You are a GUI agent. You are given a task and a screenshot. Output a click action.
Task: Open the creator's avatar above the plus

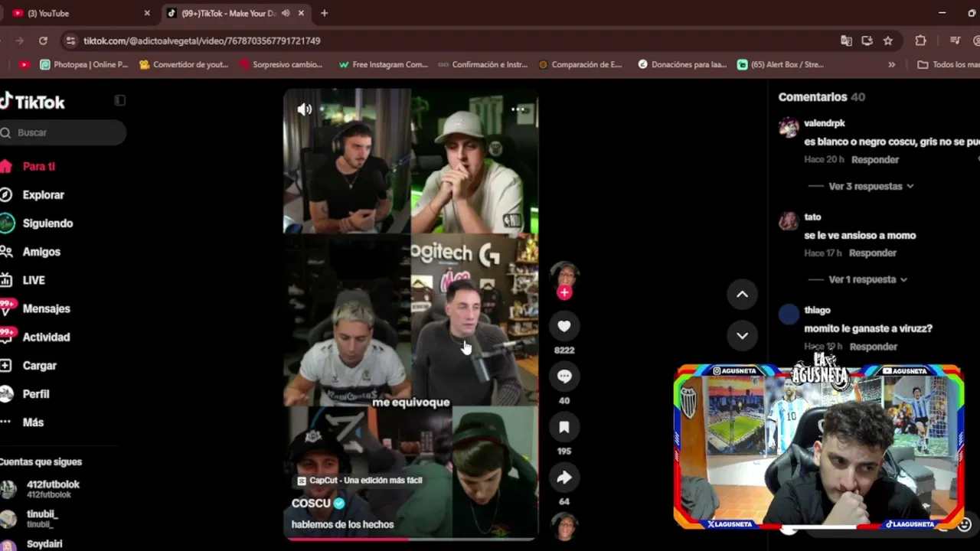[x=564, y=274]
